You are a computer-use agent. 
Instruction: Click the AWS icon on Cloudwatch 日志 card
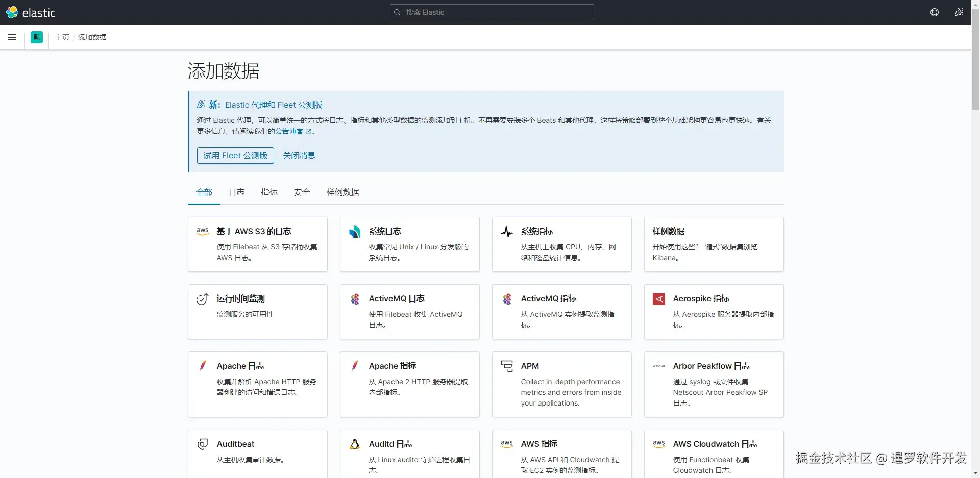pos(659,444)
